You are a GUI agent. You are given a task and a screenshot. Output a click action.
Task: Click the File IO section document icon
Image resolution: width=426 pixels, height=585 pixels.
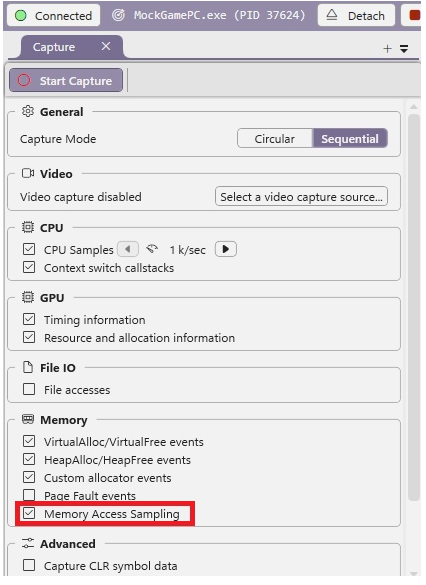click(x=28, y=367)
